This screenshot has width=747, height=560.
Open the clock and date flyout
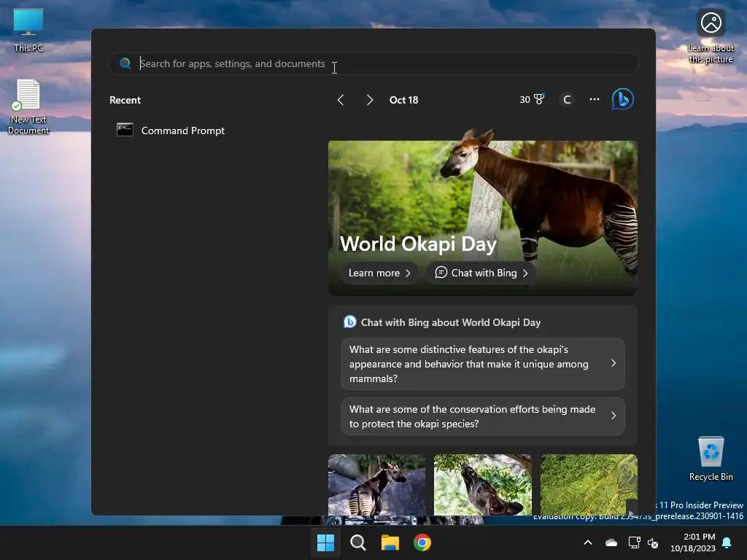coord(693,542)
